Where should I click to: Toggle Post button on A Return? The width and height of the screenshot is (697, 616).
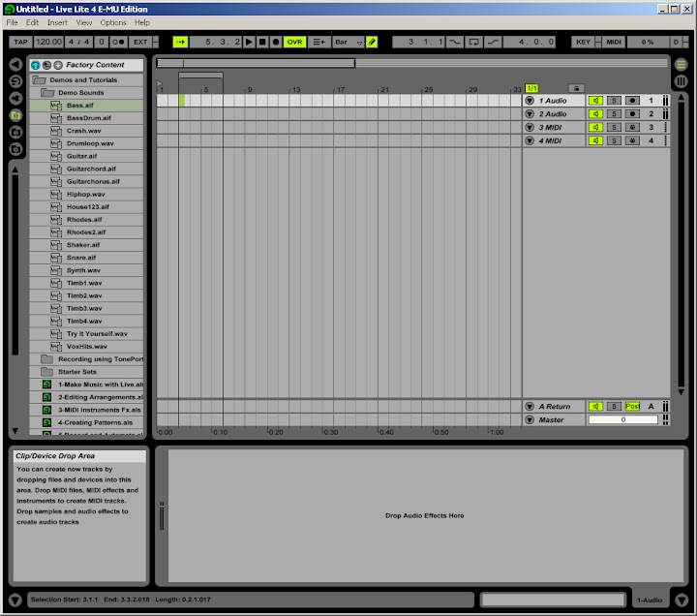[632, 406]
